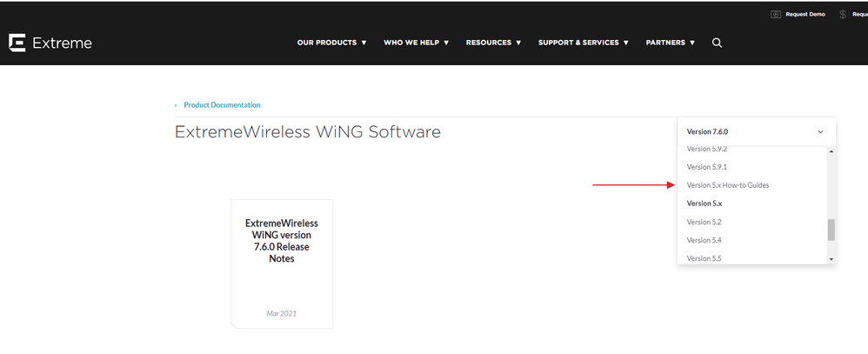
Task: Click the dollar sign icon
Action: pos(844,15)
